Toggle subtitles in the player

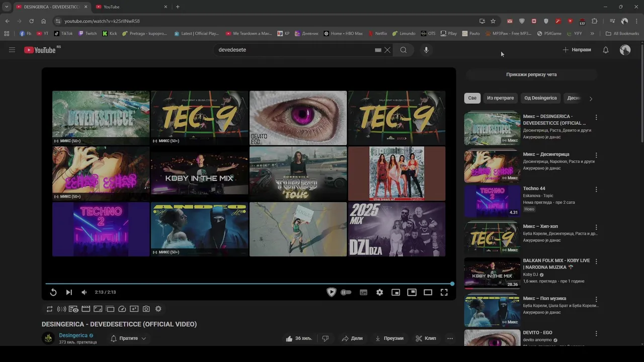[363, 292]
